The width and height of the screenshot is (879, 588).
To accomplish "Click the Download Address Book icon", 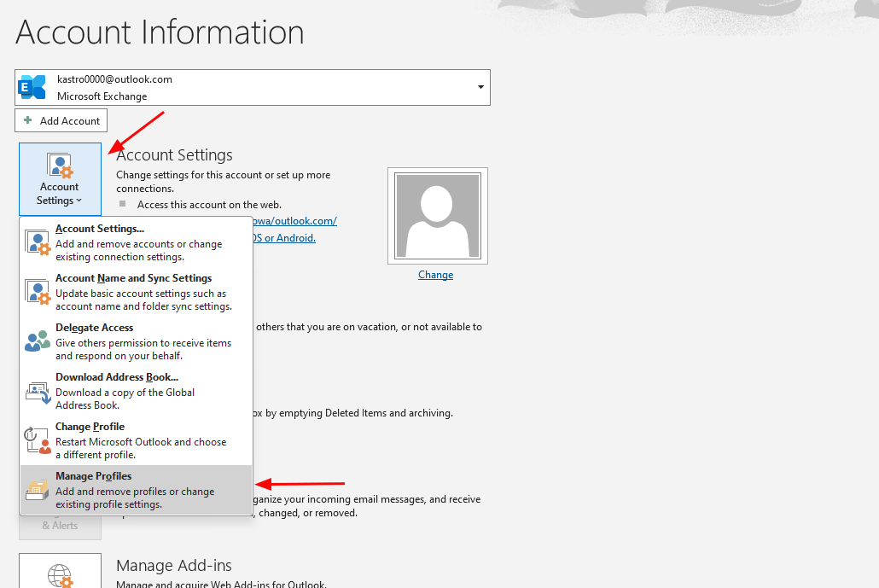I will click(38, 391).
